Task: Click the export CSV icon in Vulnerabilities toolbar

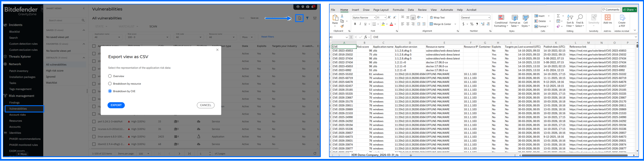Action: click(x=299, y=18)
